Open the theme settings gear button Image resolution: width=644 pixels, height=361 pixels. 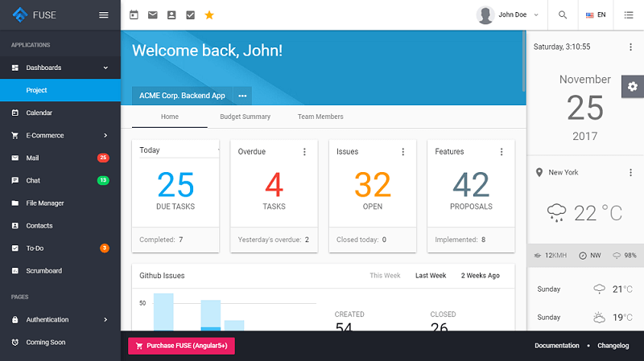point(633,87)
